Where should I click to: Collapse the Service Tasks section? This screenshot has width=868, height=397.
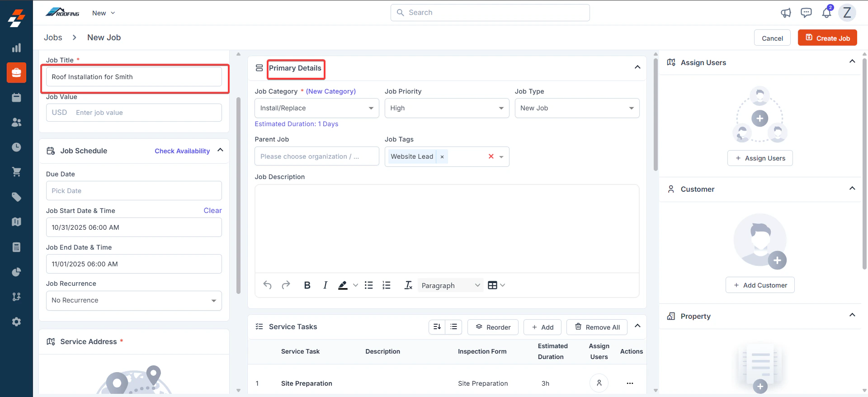tap(637, 326)
